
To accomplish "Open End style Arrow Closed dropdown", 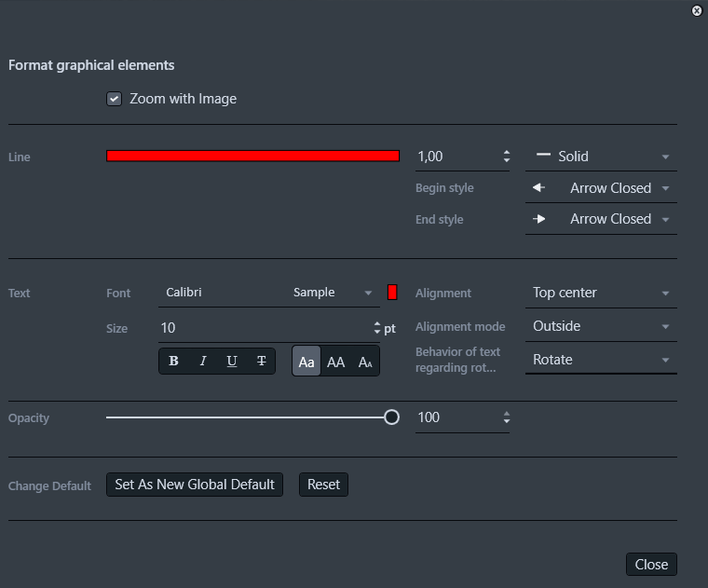I will (x=601, y=220).
